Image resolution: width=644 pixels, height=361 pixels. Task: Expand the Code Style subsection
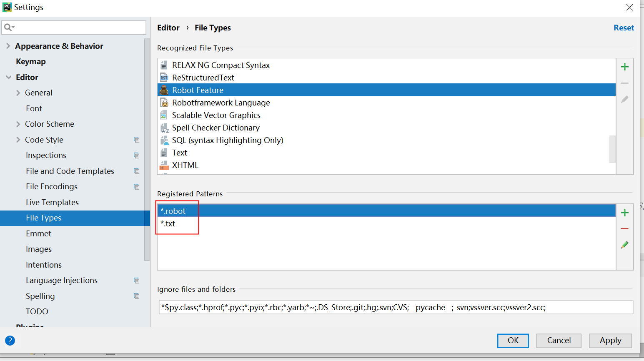[18, 140]
